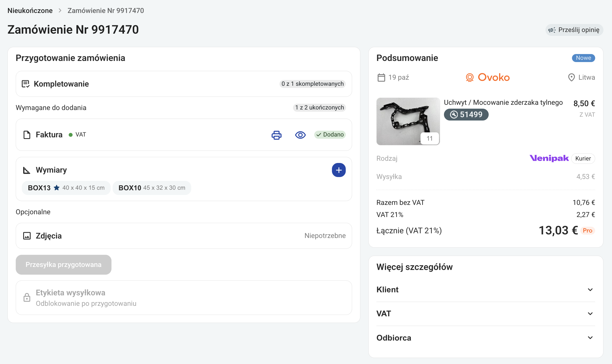
Task: Go back to Nieukończone breadcrumb
Action: 30,11
